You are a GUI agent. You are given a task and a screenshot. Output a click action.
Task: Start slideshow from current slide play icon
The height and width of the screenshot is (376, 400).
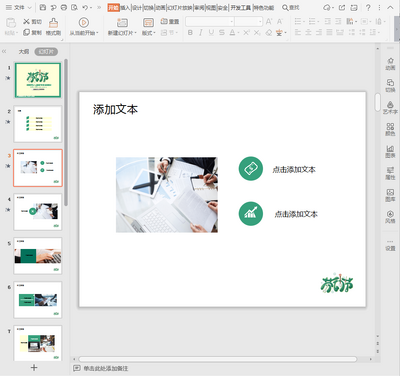[x=84, y=22]
